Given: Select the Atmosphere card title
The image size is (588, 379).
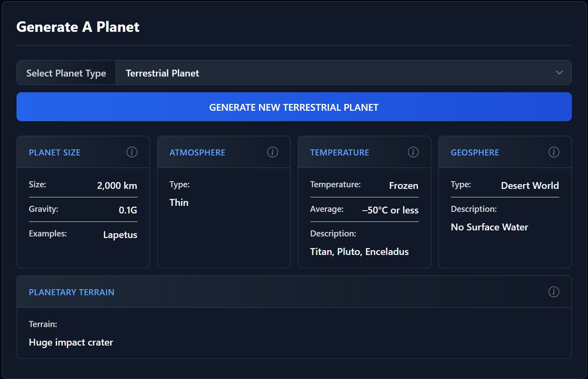Looking at the screenshot, I should pos(197,153).
